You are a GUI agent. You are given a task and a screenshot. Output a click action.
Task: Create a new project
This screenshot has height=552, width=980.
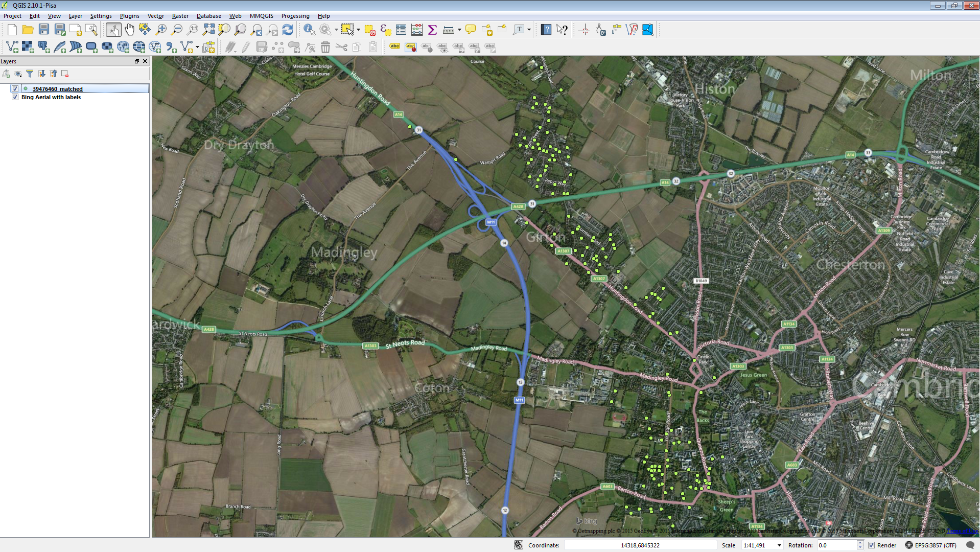coord(12,30)
